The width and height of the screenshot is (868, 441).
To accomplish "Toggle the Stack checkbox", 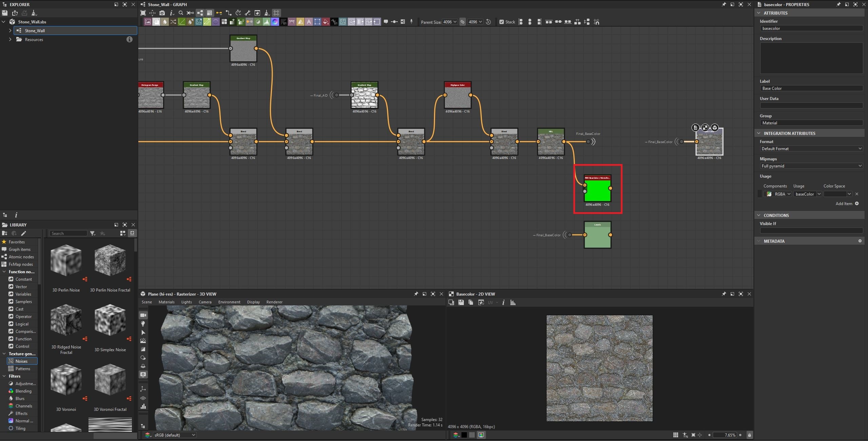I will [501, 22].
